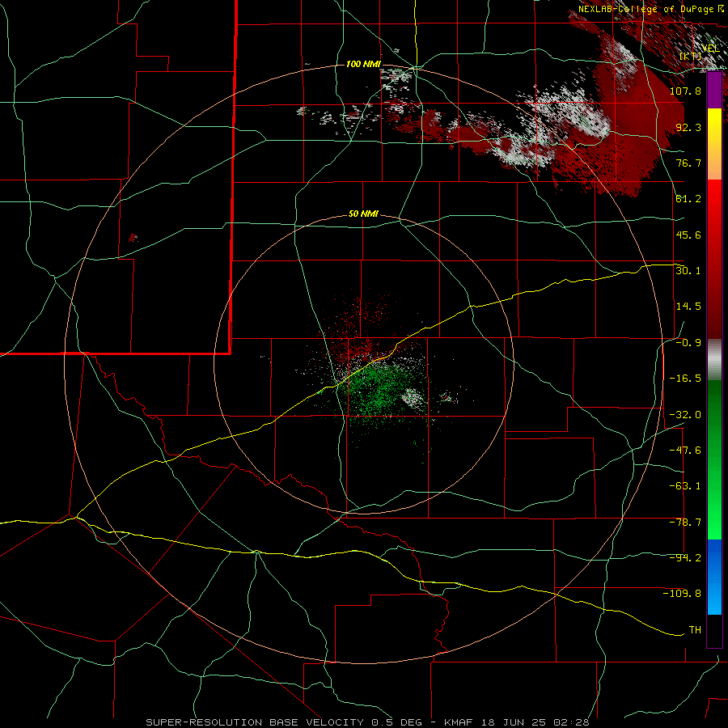
Task: Click the TH label on the scale
Action: [x=695, y=630]
